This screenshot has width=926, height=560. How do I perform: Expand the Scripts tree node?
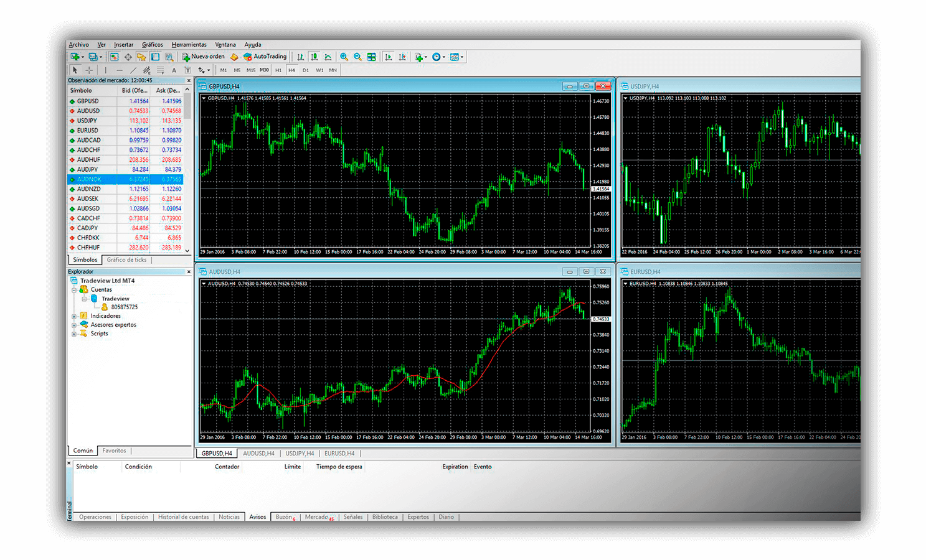74,334
